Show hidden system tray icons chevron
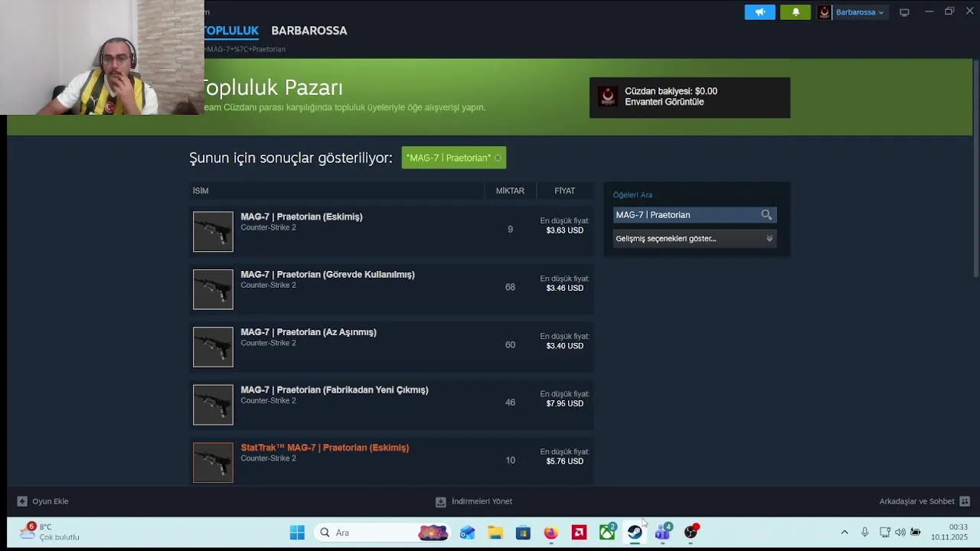Image resolution: width=980 pixels, height=551 pixels. (x=844, y=533)
